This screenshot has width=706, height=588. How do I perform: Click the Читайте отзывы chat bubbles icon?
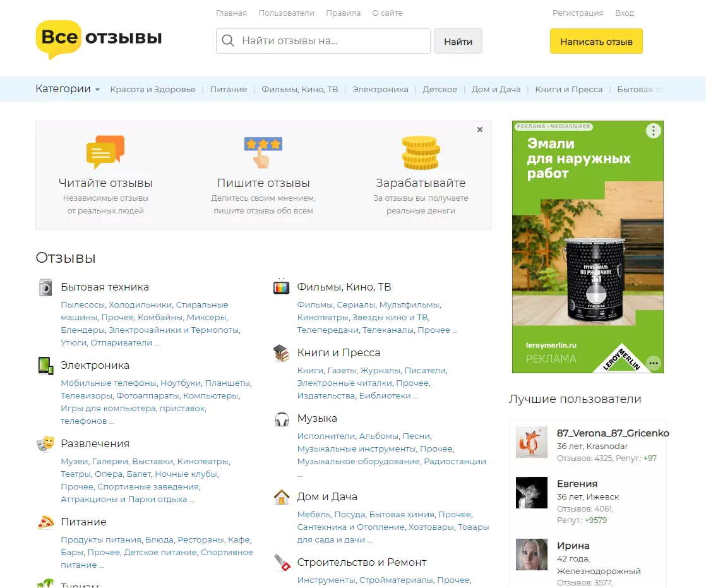pos(105,152)
